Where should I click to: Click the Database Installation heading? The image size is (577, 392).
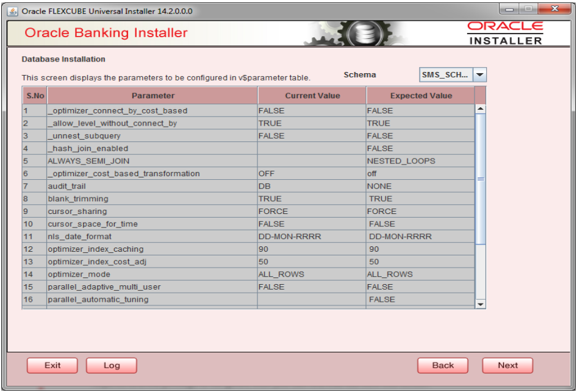point(63,59)
